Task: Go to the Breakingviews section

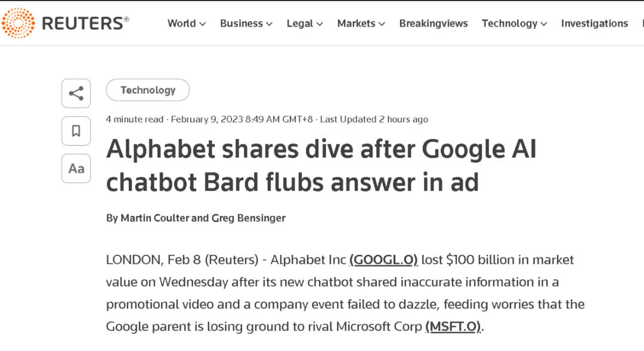Action: pos(434,23)
